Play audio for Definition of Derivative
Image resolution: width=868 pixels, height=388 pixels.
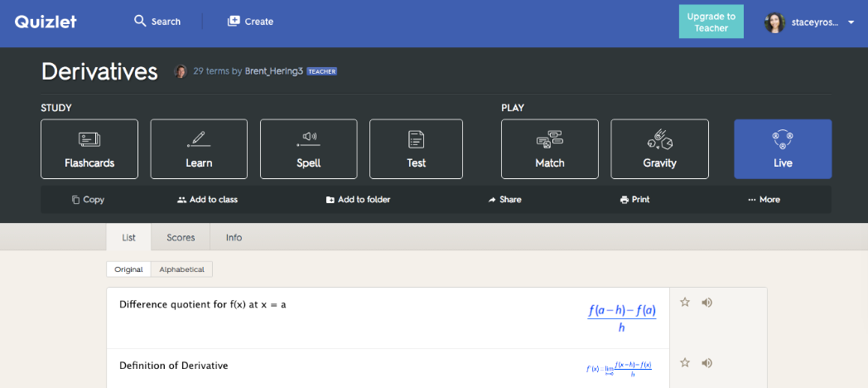pyautogui.click(x=707, y=362)
